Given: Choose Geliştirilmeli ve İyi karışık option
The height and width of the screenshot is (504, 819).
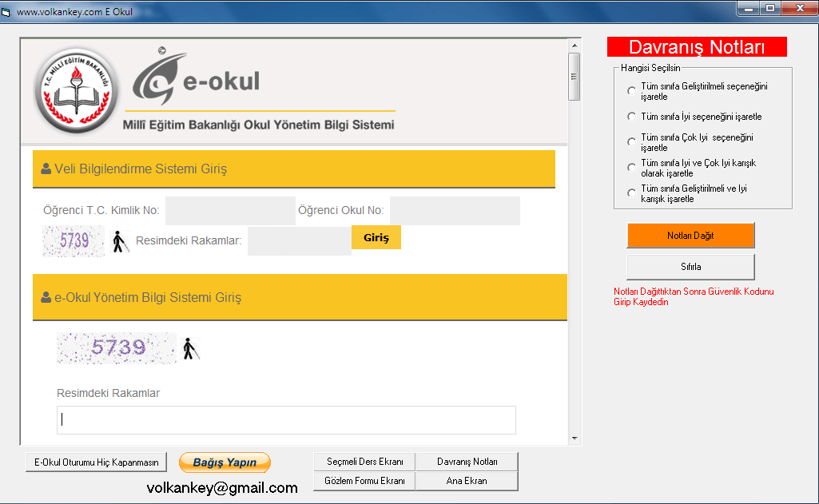Looking at the screenshot, I should pyautogui.click(x=632, y=193).
